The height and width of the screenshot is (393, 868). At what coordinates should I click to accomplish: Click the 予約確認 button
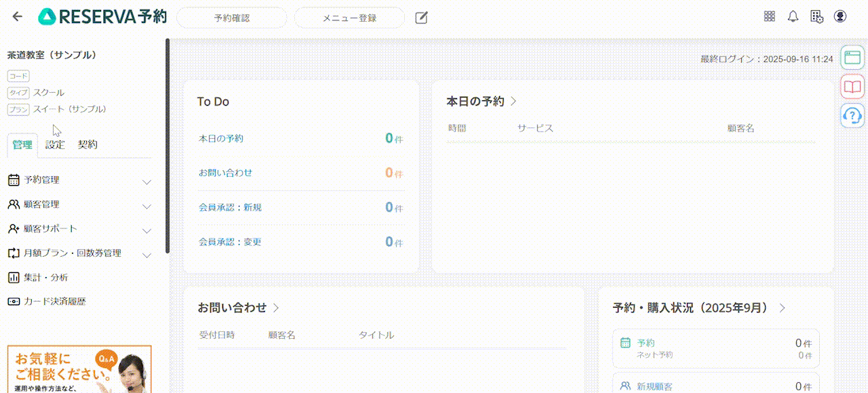tap(232, 18)
